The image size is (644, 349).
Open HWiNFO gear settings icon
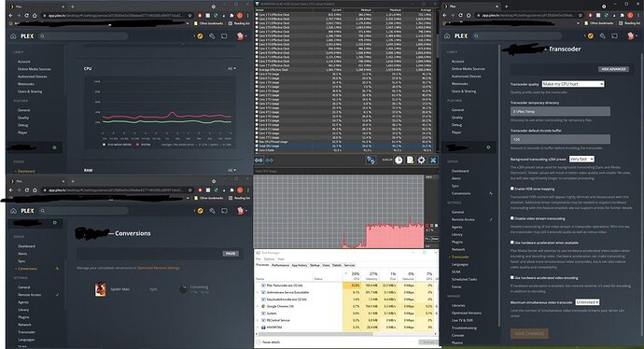(x=421, y=161)
